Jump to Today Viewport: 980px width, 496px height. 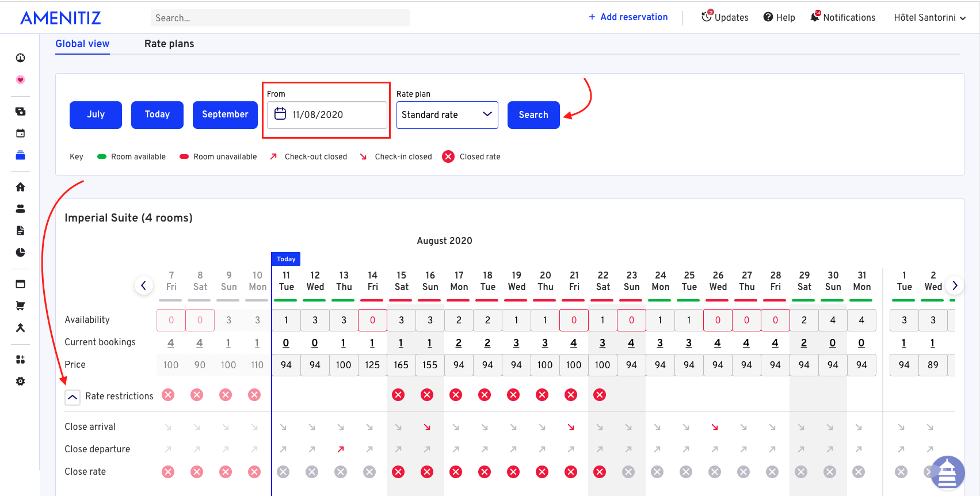pos(157,115)
